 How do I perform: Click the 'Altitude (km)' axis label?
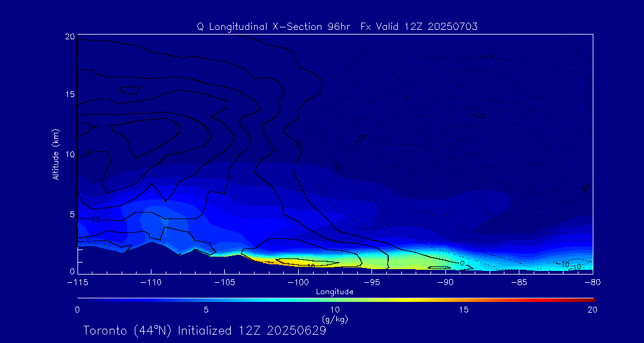coord(56,154)
